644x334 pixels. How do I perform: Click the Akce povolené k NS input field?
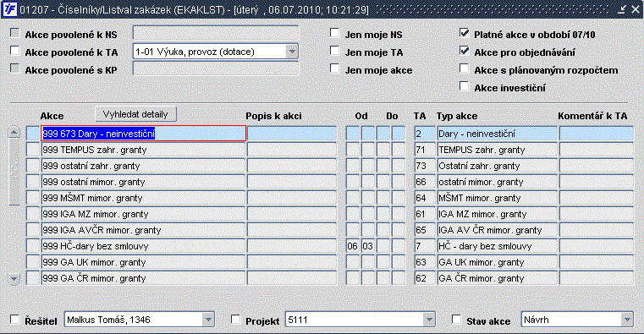click(216, 33)
